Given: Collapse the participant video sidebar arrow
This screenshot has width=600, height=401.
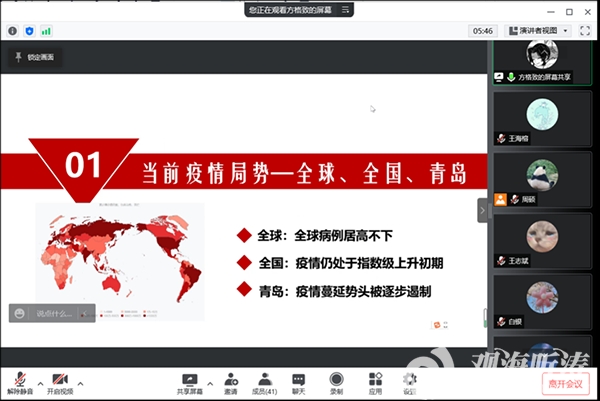Looking at the screenshot, I should [x=482, y=209].
